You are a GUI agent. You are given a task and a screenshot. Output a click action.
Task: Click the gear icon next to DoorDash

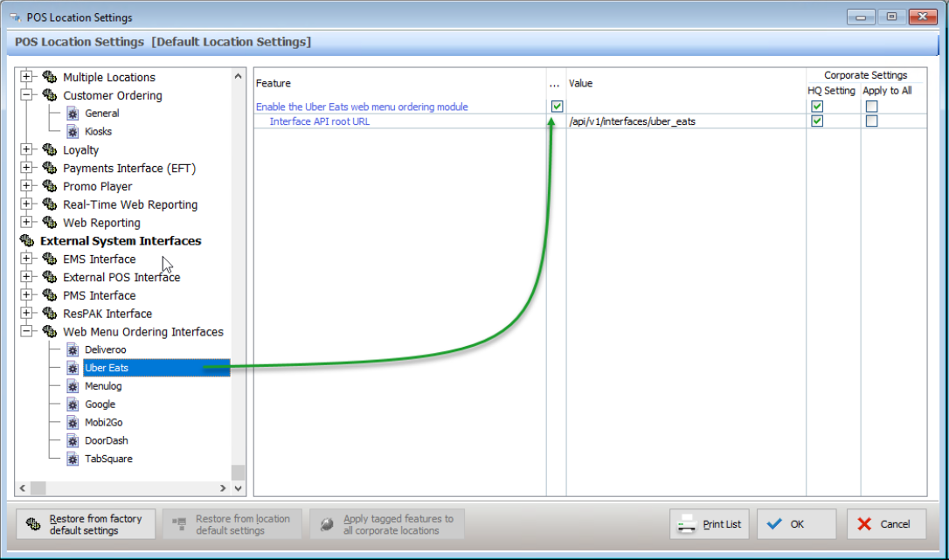click(73, 441)
